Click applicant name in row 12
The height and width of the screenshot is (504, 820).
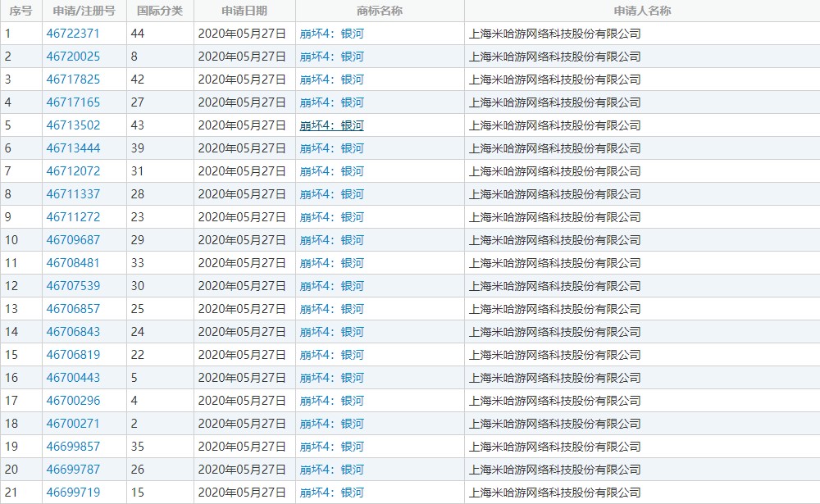555,286
